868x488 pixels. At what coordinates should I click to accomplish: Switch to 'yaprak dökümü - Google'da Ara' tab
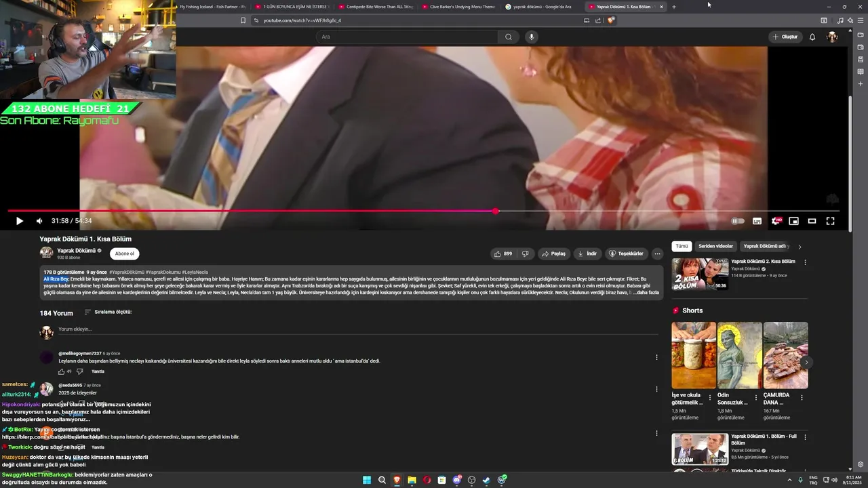[541, 7]
